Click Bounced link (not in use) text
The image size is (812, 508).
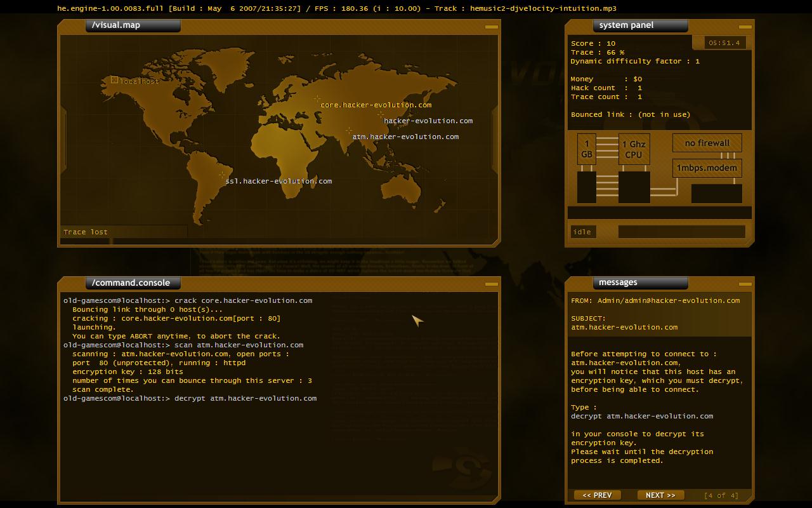(x=631, y=114)
